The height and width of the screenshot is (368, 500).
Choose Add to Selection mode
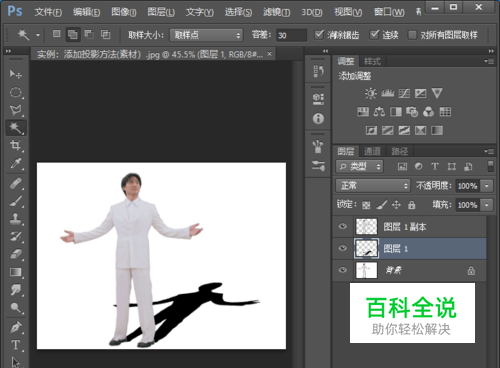click(73, 34)
